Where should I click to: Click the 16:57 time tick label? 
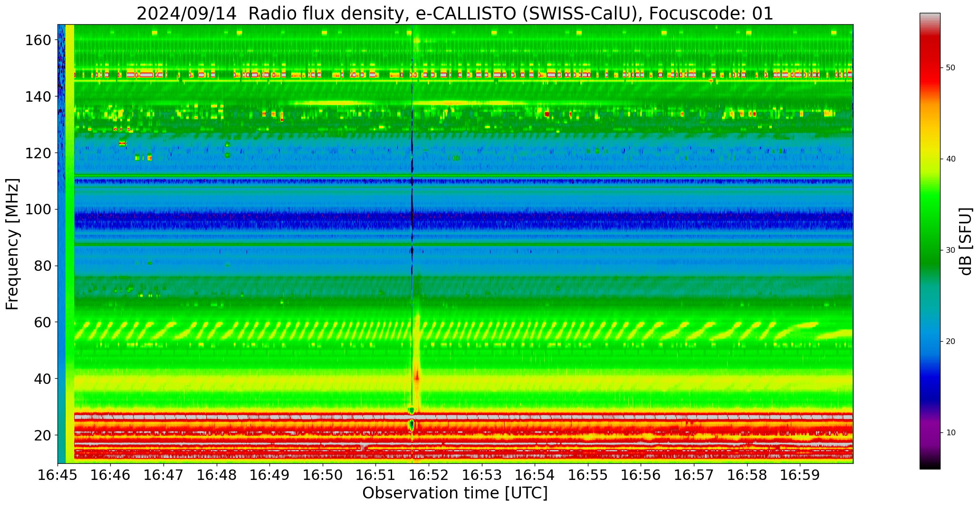point(694,475)
